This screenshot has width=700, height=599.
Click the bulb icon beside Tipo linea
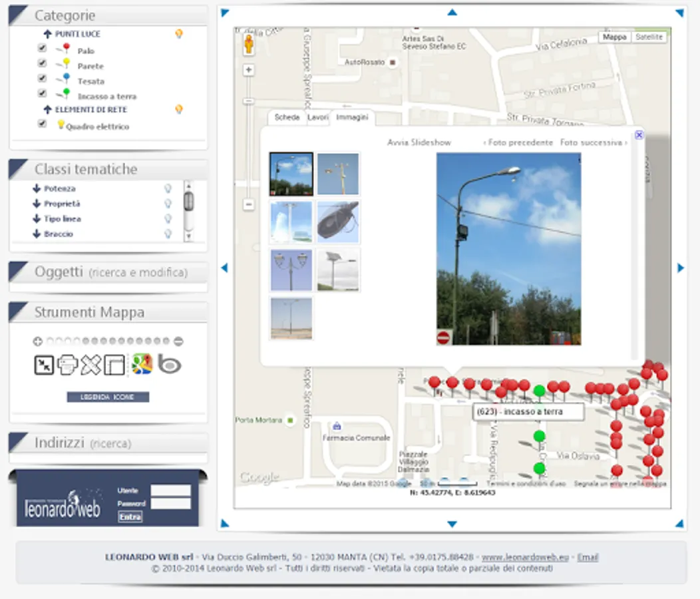(x=168, y=219)
